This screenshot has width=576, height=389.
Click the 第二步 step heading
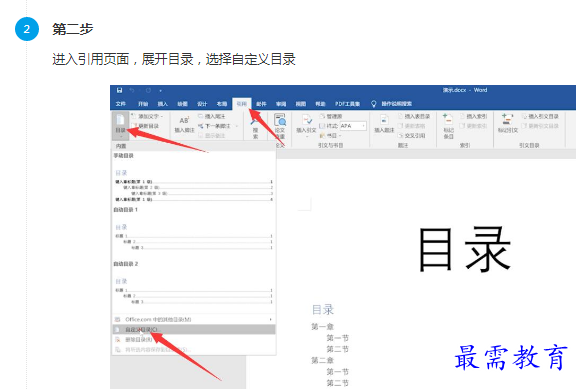point(73,29)
